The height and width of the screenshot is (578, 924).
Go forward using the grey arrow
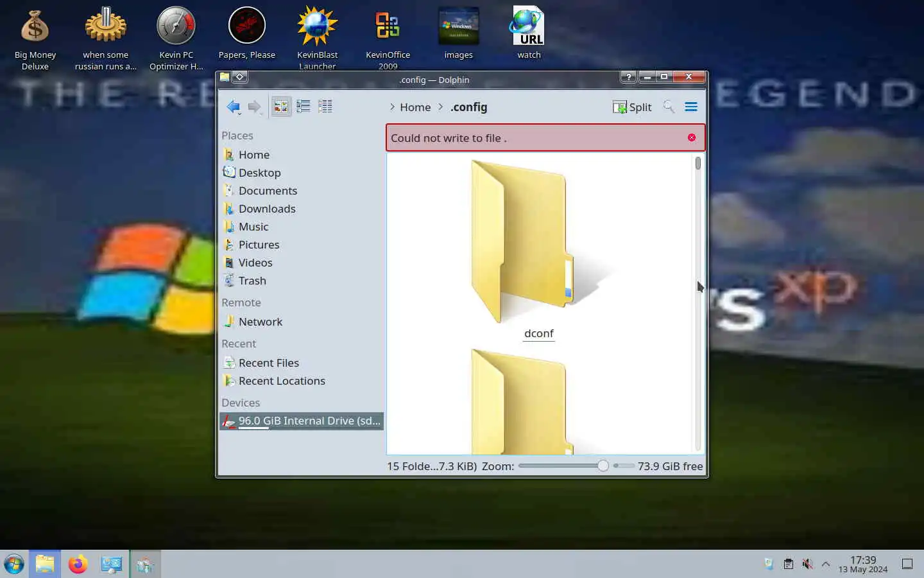point(255,107)
